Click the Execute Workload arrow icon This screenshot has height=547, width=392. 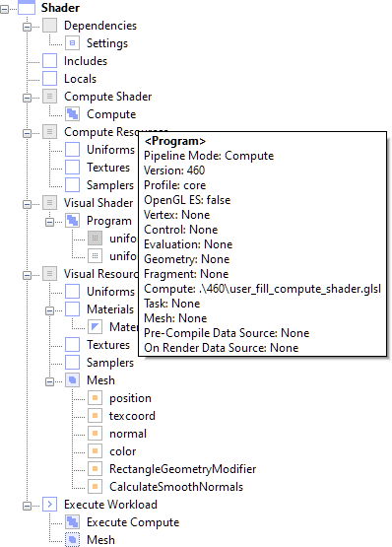tap(50, 504)
